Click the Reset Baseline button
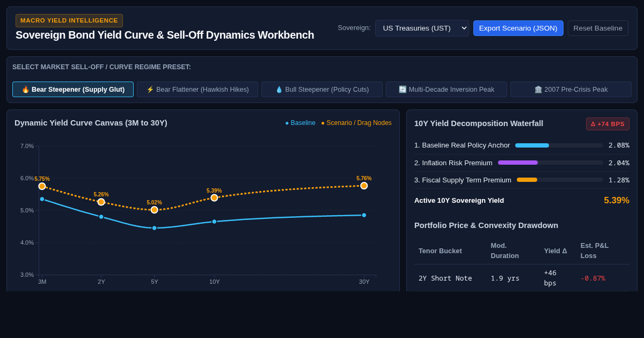644x338 pixels. [598, 28]
